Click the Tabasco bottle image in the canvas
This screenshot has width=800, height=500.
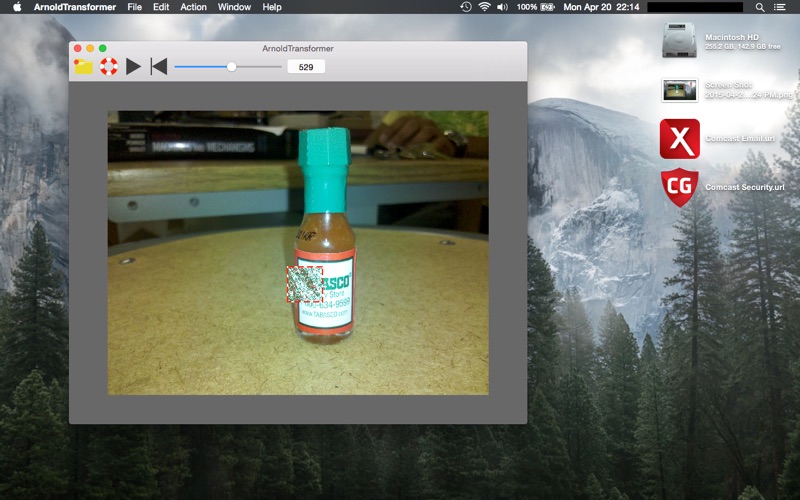coord(298,253)
